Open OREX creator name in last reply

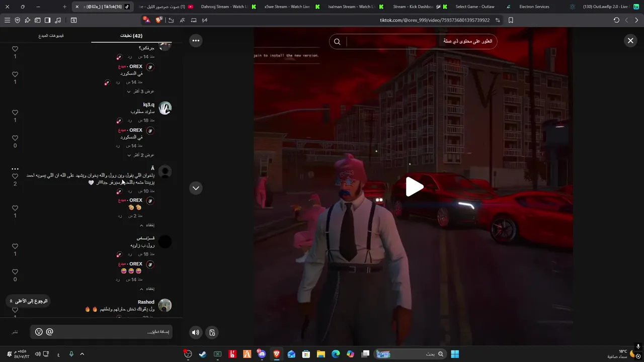(x=136, y=264)
